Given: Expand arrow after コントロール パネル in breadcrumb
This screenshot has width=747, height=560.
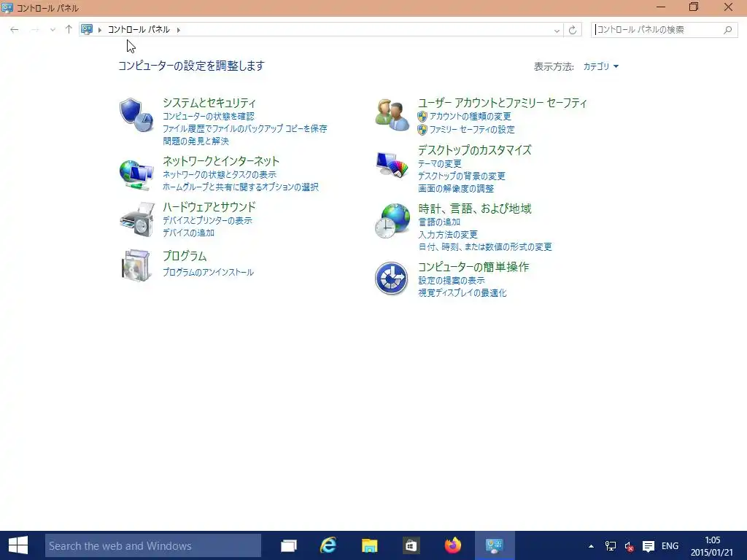Looking at the screenshot, I should 179,30.
